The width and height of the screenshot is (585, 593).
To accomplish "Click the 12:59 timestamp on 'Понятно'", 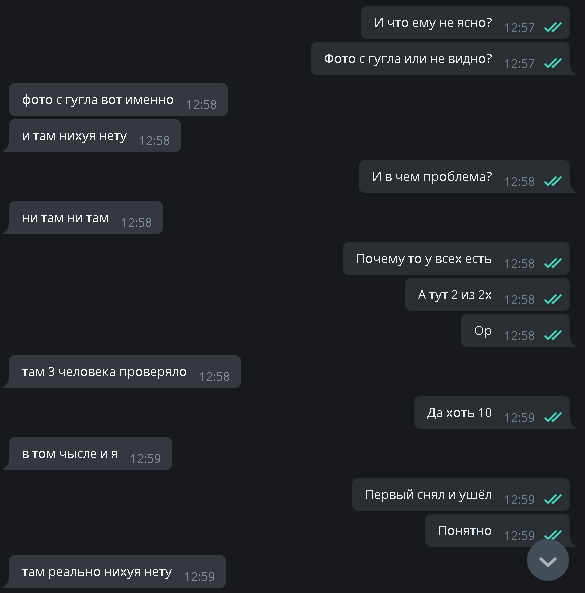I will 519,536.
